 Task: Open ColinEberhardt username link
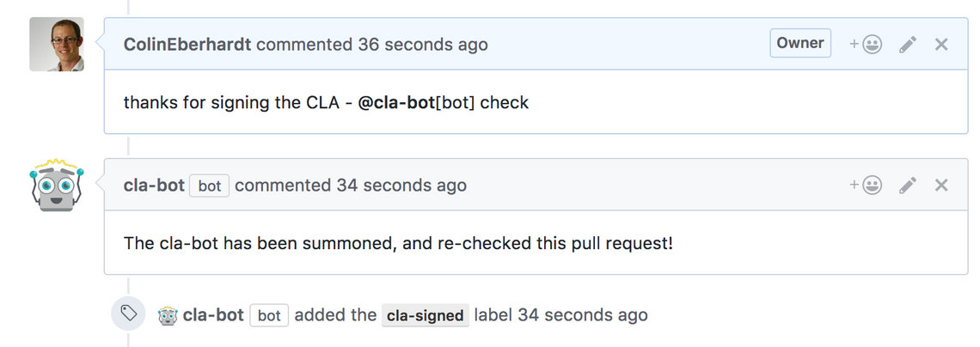[187, 44]
